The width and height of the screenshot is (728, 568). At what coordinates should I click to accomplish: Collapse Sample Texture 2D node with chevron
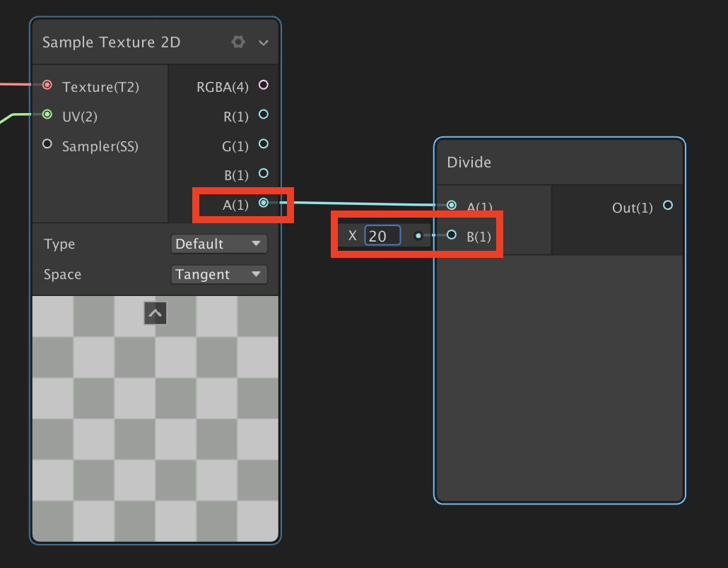coord(264,43)
